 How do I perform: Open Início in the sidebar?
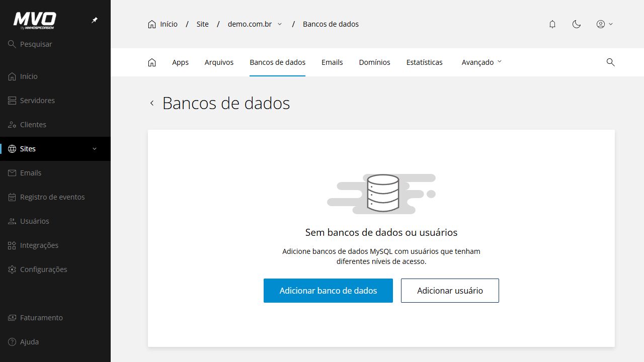pyautogui.click(x=55, y=76)
